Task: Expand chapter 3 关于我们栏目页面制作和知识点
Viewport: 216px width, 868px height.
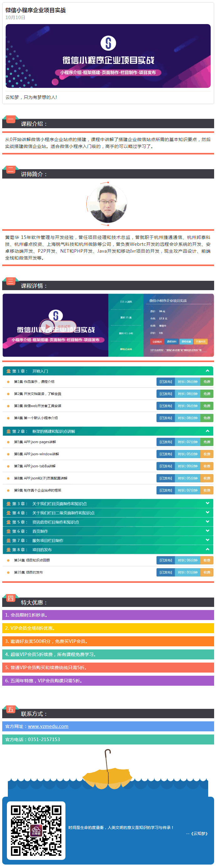Action: 208,503
